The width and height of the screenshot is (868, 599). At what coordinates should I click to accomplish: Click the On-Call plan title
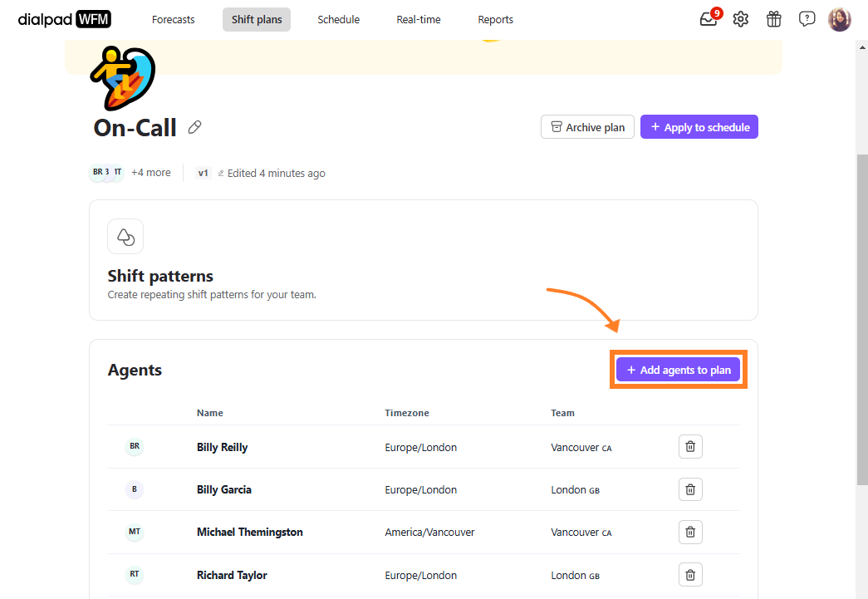coord(135,128)
